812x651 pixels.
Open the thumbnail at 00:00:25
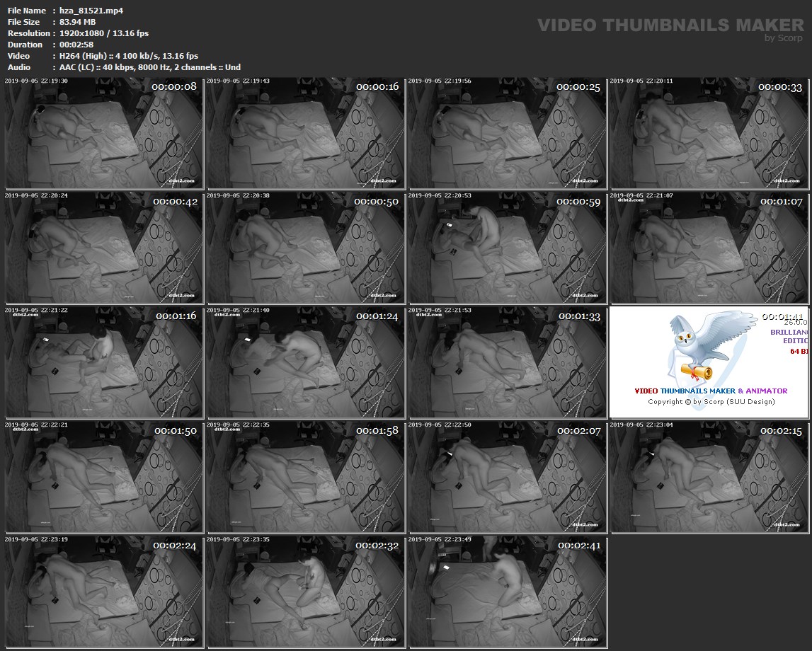507,133
